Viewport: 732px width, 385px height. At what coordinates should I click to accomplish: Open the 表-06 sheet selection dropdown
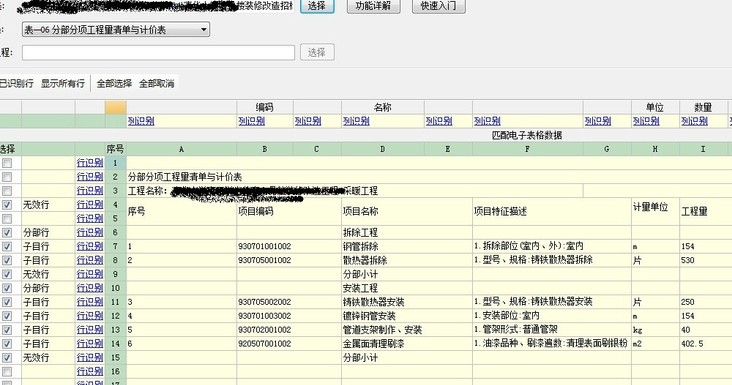(x=116, y=29)
